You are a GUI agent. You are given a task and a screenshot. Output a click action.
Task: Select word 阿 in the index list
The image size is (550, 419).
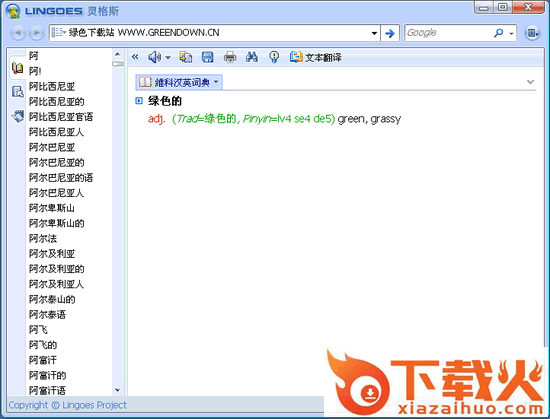[x=34, y=55]
